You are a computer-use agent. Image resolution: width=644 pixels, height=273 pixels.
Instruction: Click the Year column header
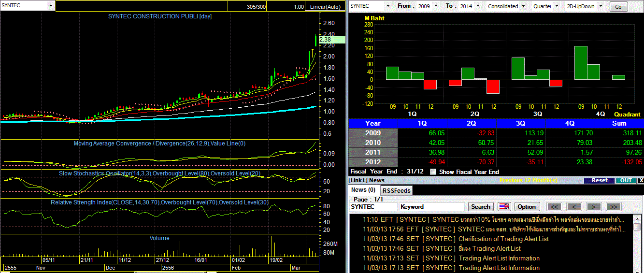click(373, 123)
